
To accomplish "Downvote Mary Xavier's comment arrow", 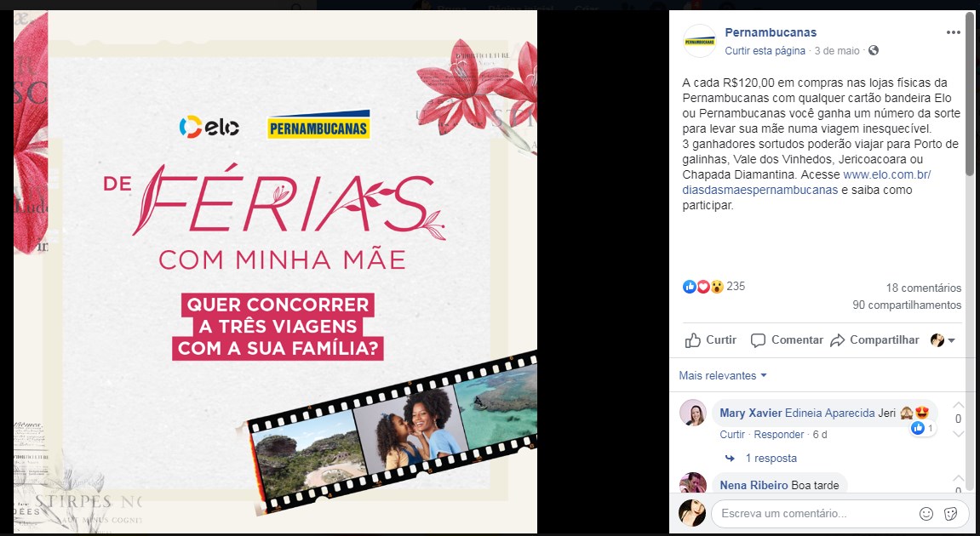I will 958,434.
